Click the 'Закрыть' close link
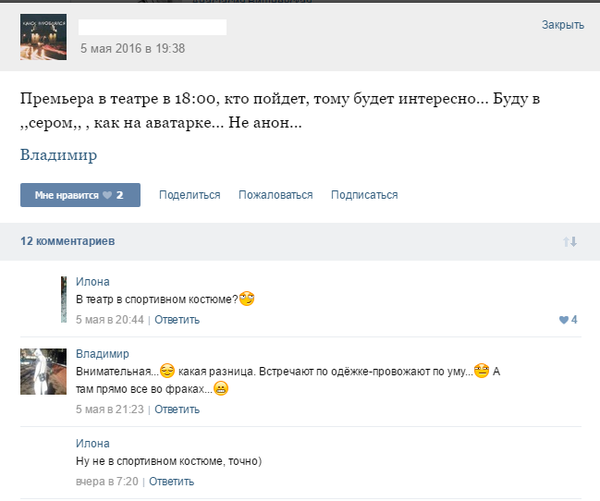This screenshot has height=501, width=600. tap(563, 25)
